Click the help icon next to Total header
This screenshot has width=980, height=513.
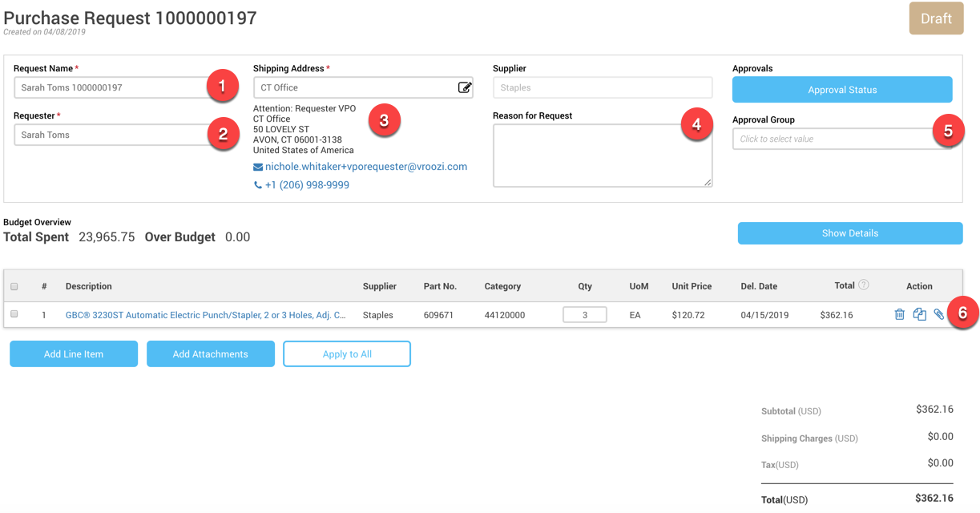[x=863, y=285]
